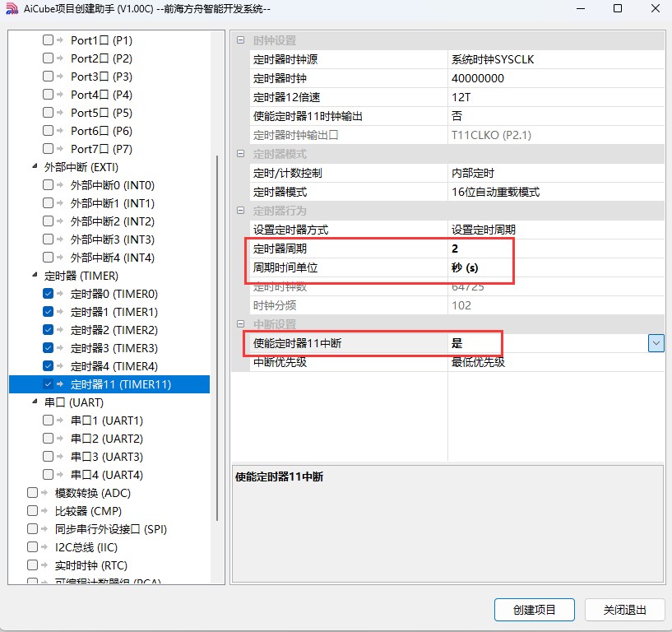Select Port7口 (P7) tree item
This screenshot has width=672, height=632.
point(101,149)
